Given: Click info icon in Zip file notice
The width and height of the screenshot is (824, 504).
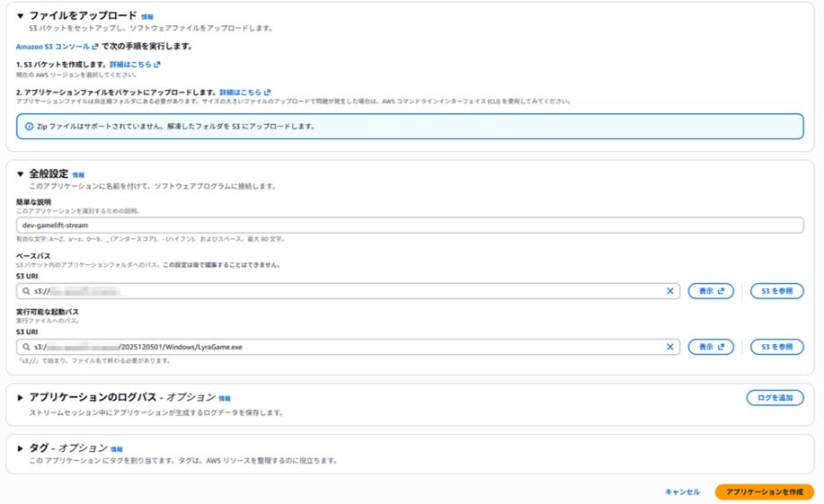Looking at the screenshot, I should tap(29, 127).
